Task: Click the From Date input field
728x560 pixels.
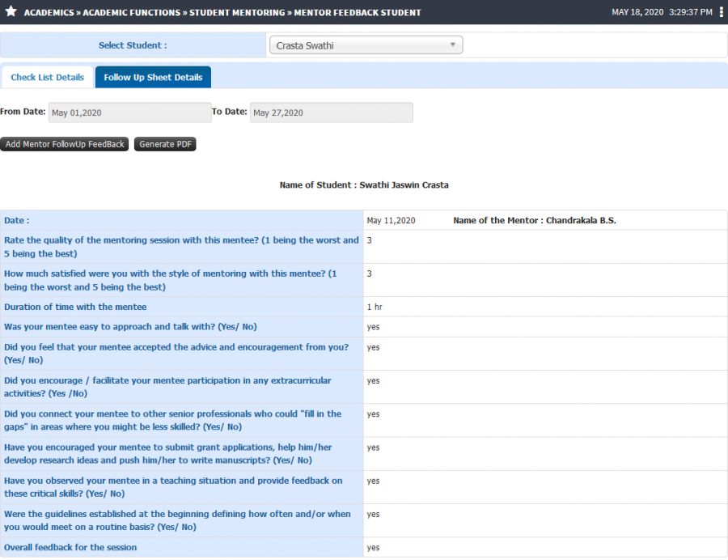Action: [130, 112]
